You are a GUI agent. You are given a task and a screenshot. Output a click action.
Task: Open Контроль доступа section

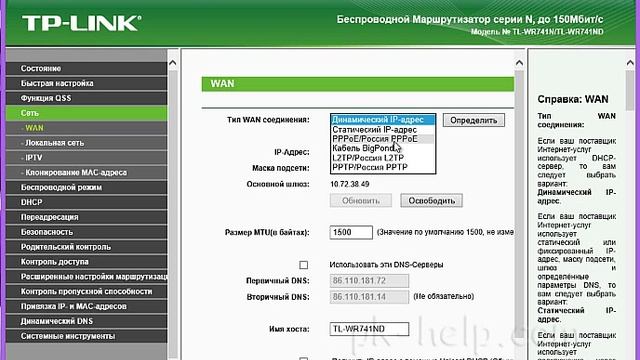[x=87, y=262]
